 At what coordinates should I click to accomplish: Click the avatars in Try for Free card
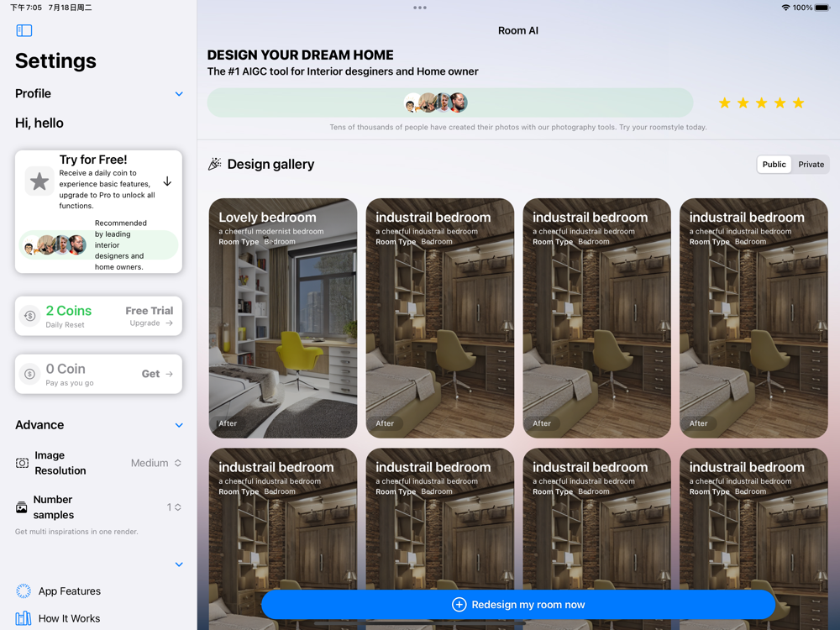55,244
